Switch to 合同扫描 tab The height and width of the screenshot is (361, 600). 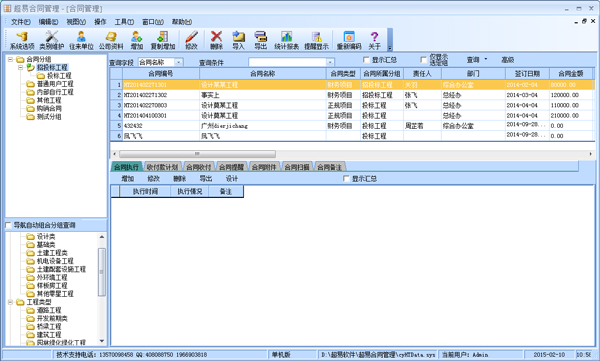pyautogui.click(x=297, y=167)
